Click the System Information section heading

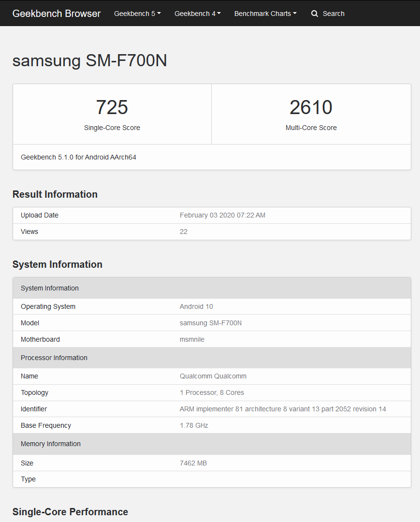pos(57,265)
